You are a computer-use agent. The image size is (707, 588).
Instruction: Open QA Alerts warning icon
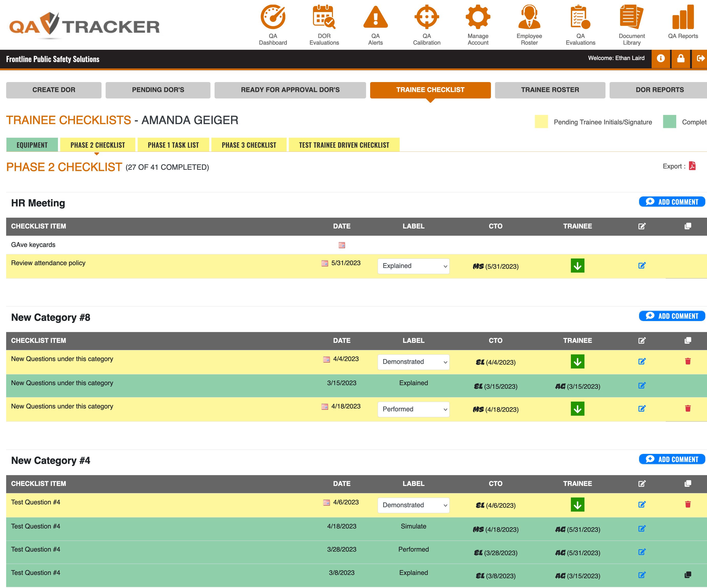coord(375,17)
